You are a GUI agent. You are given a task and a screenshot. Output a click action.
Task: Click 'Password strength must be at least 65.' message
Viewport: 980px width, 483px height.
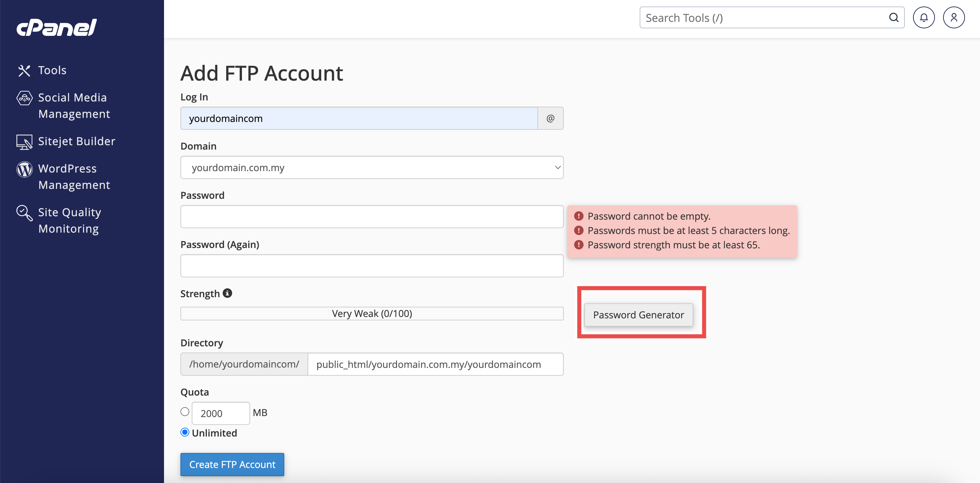point(674,245)
